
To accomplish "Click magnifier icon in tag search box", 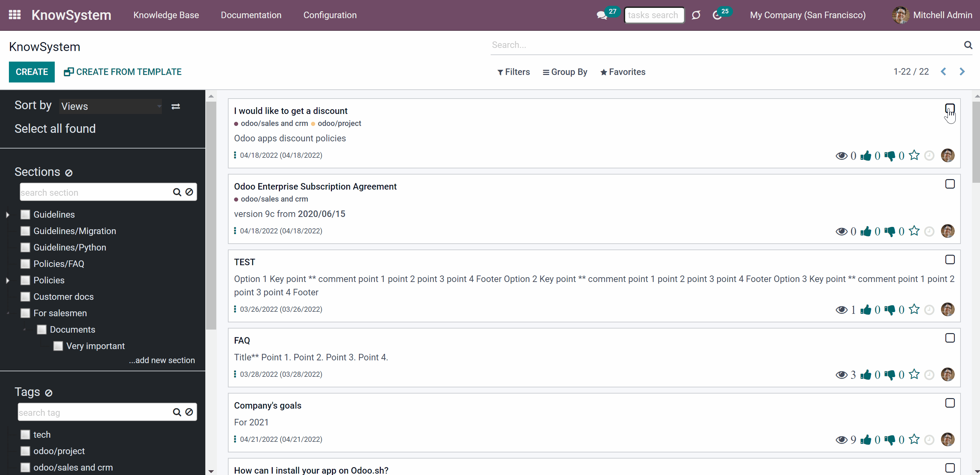I will [177, 412].
